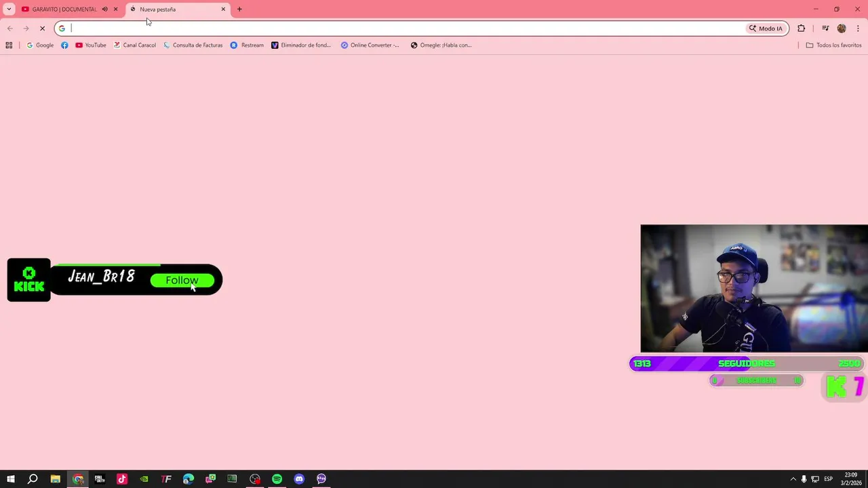This screenshot has width=868, height=488.
Task: Go back with the back arrow
Action: pyautogui.click(x=9, y=28)
